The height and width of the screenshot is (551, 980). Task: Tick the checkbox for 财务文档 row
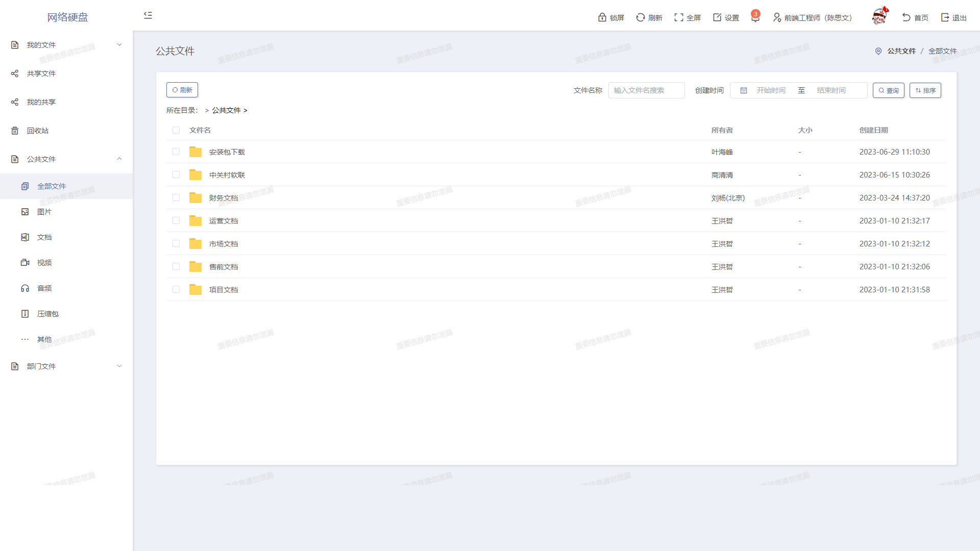pos(176,197)
